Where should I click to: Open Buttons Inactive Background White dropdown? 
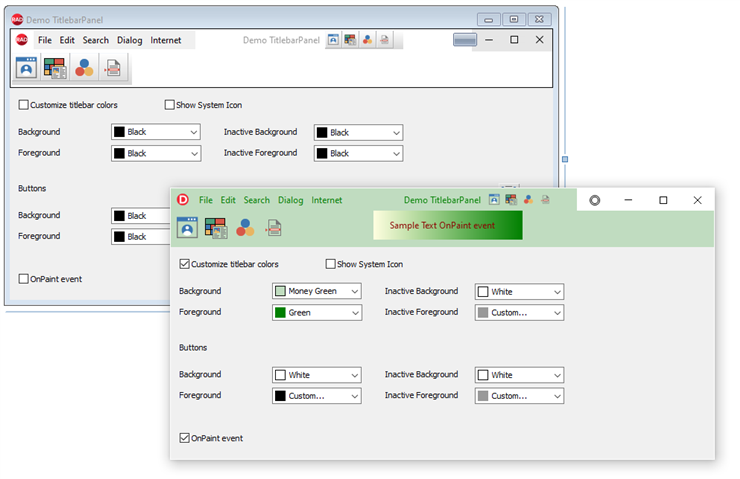[x=519, y=375]
